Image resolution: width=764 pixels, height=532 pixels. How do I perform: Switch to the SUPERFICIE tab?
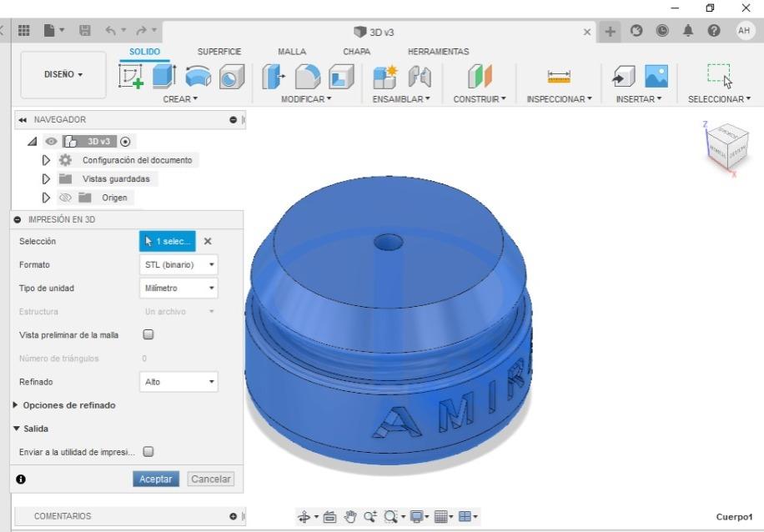coord(219,52)
